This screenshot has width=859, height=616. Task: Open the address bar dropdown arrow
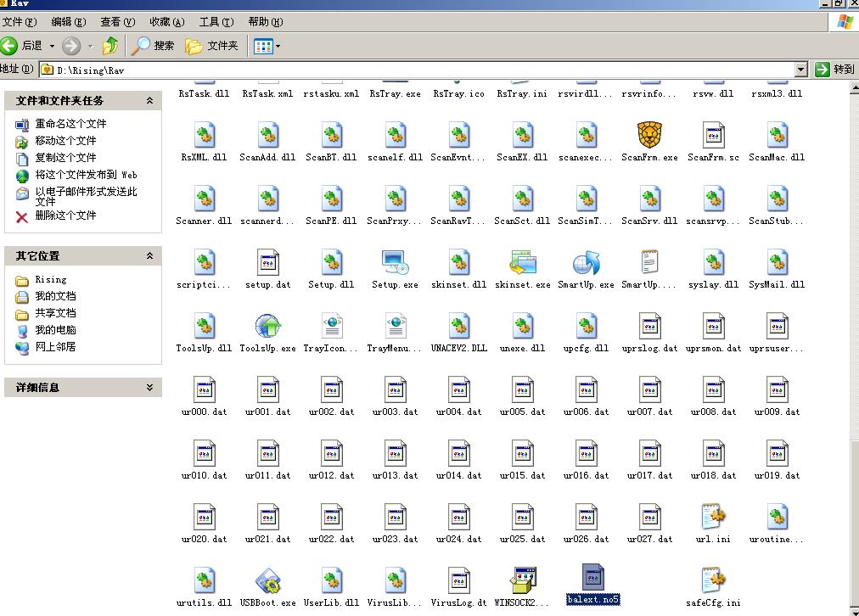(x=800, y=70)
